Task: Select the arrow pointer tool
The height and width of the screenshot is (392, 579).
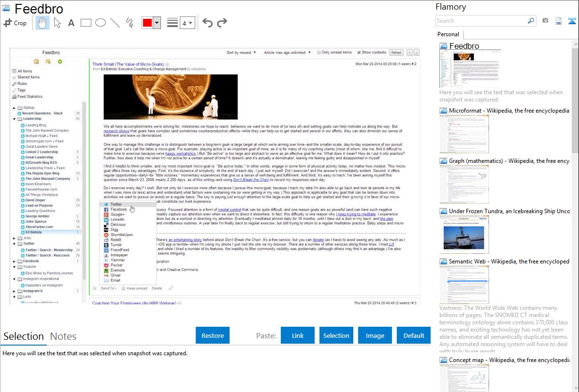Action: 57,23
